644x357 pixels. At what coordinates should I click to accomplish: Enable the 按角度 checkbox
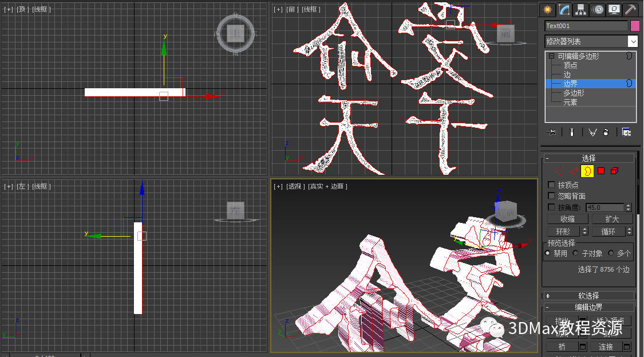click(x=552, y=207)
